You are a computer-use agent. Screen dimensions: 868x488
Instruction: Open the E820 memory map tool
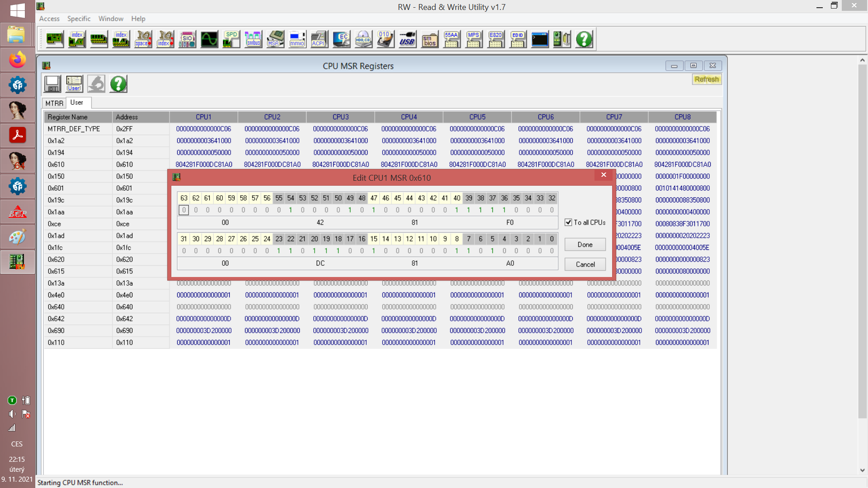495,39
